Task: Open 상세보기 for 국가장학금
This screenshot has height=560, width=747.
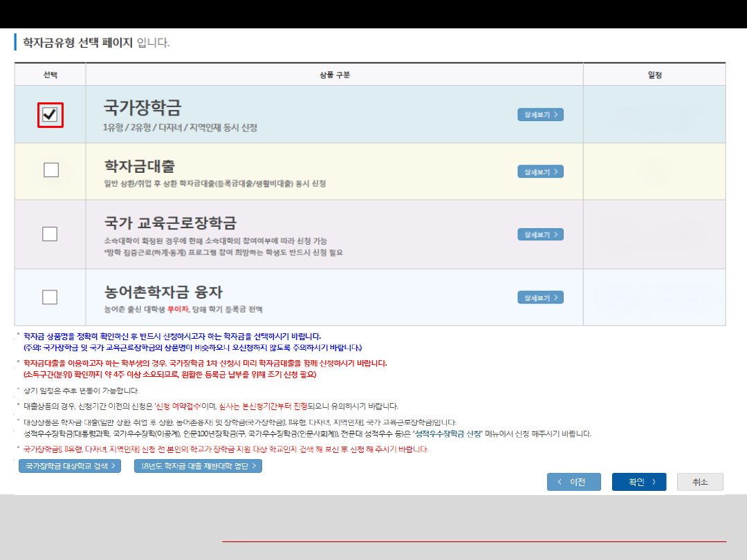Action: pyautogui.click(x=540, y=115)
